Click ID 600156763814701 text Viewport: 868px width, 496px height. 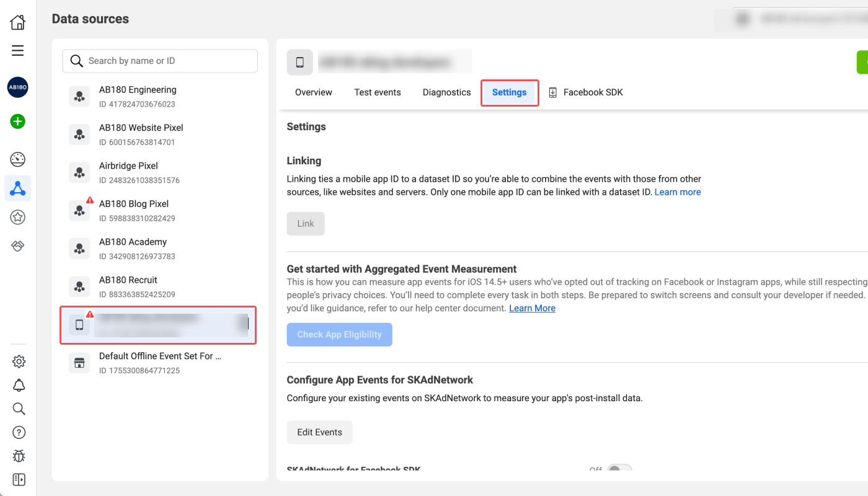coord(137,142)
